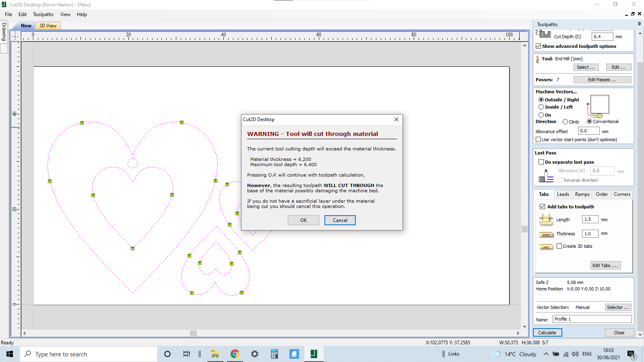The width and height of the screenshot is (644, 362).
Task: Click the volume speaker tray icon
Action: click(575, 354)
